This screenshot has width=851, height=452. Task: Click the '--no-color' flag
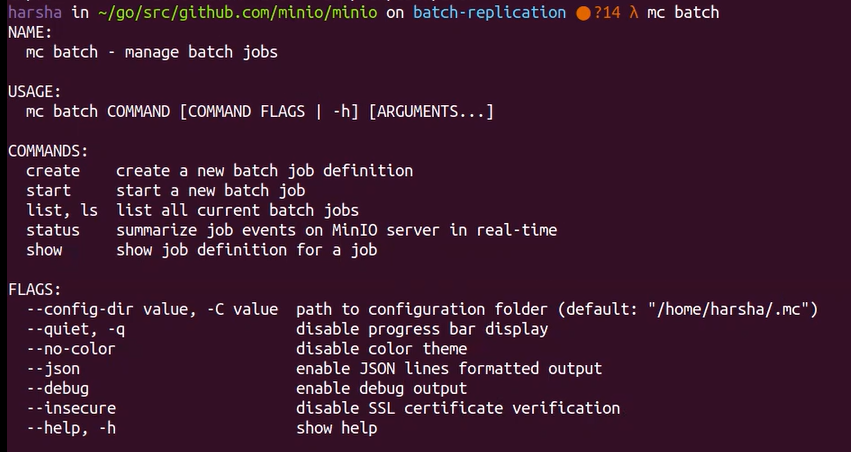pos(71,349)
